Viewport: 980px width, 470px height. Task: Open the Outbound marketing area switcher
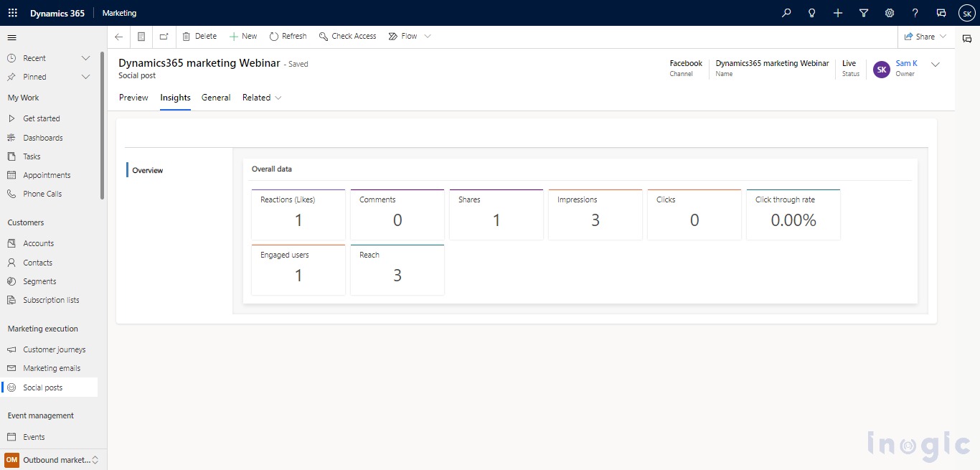(x=52, y=460)
